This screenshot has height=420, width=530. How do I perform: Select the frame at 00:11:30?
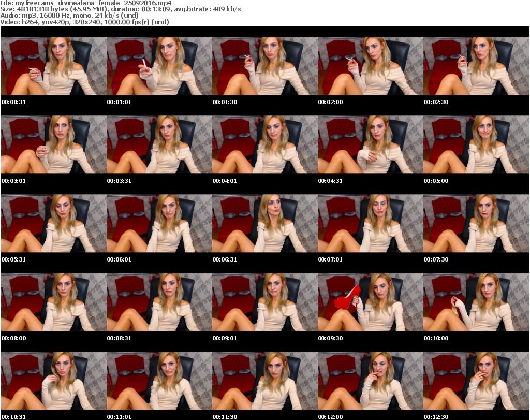(x=264, y=381)
